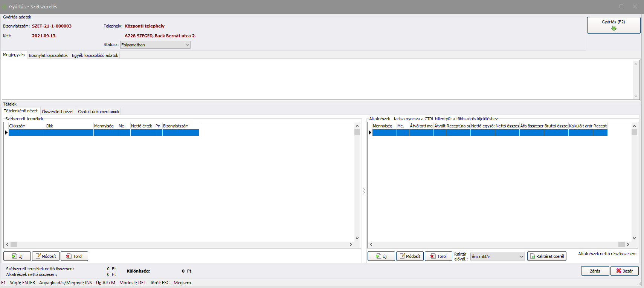Click Módosít under the Alkatrészek grid
The image size is (644, 288).
tap(410, 256)
